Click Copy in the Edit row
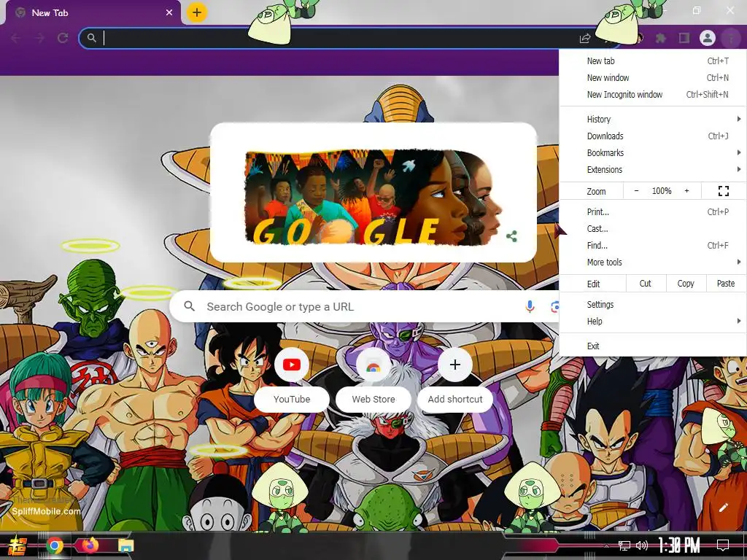Viewport: 747px width, 560px height. pyautogui.click(x=686, y=284)
